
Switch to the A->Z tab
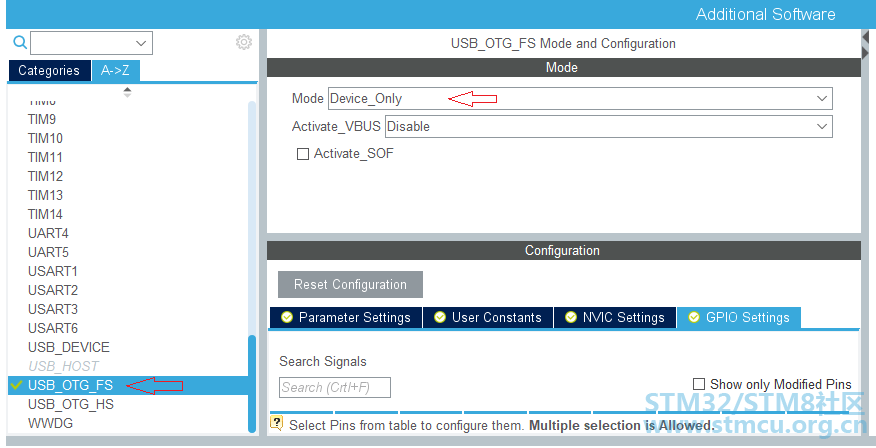point(115,70)
